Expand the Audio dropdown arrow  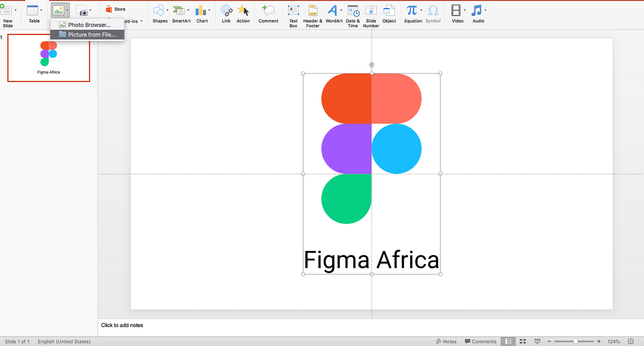click(485, 10)
